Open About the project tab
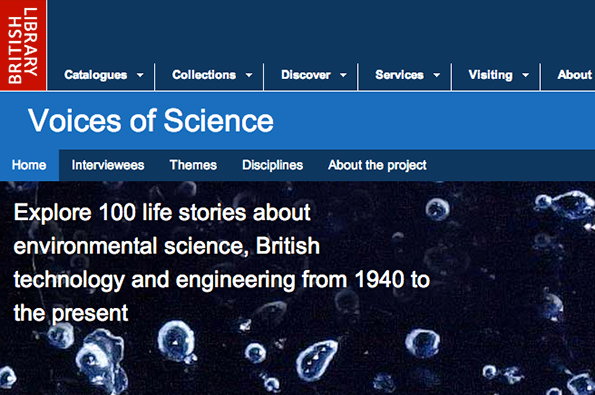This screenshot has height=395, width=595. point(377,165)
